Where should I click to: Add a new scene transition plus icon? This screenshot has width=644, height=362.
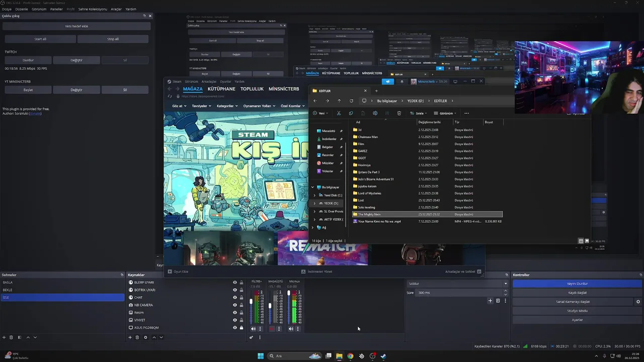point(490,301)
